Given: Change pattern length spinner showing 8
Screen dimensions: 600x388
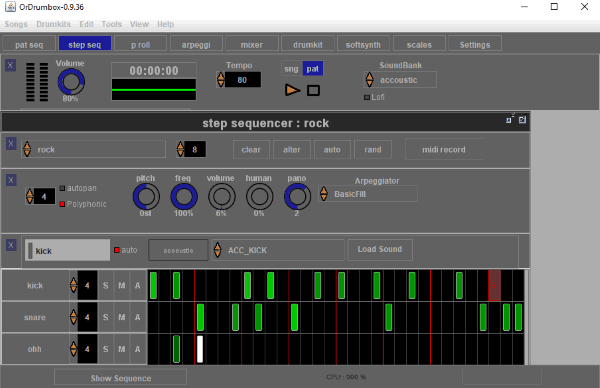Looking at the screenshot, I should (180, 149).
